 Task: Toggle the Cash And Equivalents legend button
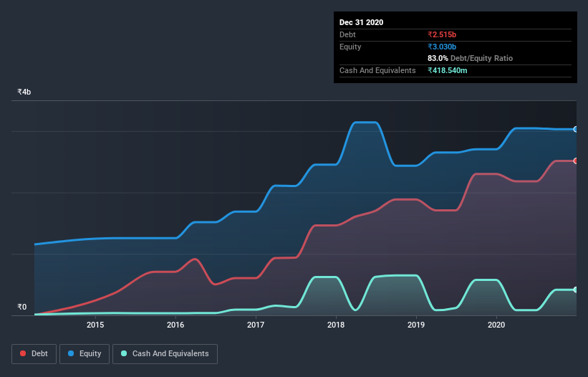click(165, 354)
